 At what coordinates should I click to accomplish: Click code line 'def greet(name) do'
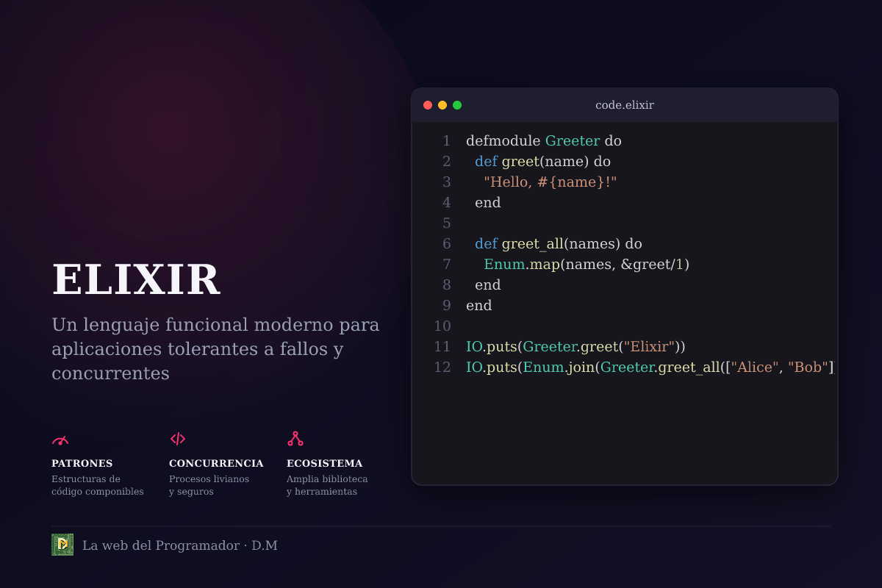click(x=542, y=161)
